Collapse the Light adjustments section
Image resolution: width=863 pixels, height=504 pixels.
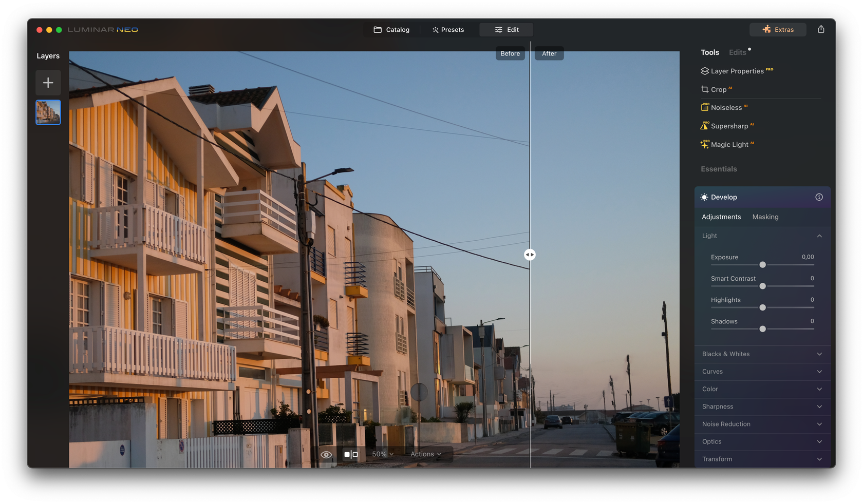click(819, 236)
